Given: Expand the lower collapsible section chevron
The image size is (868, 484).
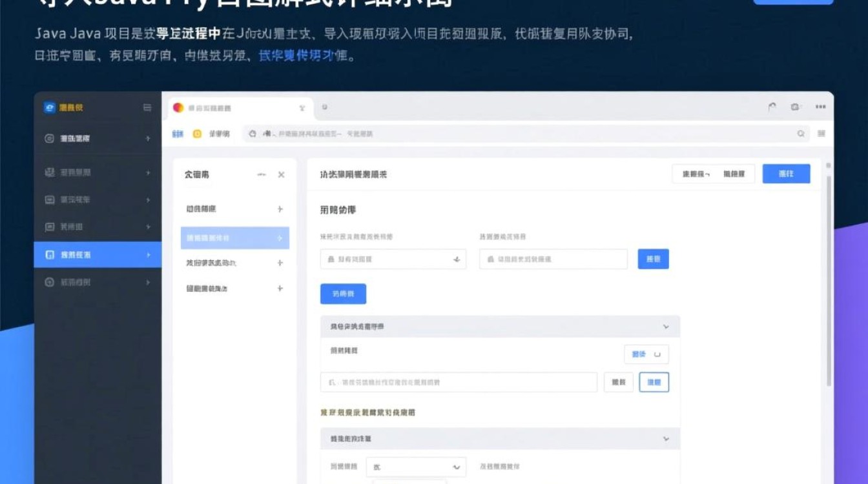Looking at the screenshot, I should pyautogui.click(x=666, y=438).
